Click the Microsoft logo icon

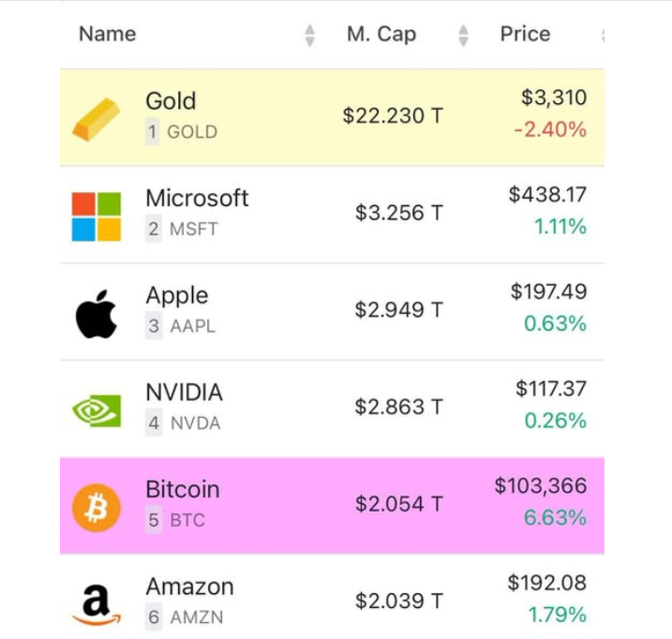click(97, 216)
